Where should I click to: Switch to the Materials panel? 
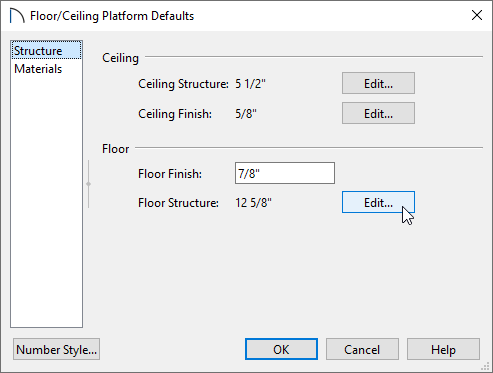point(38,69)
